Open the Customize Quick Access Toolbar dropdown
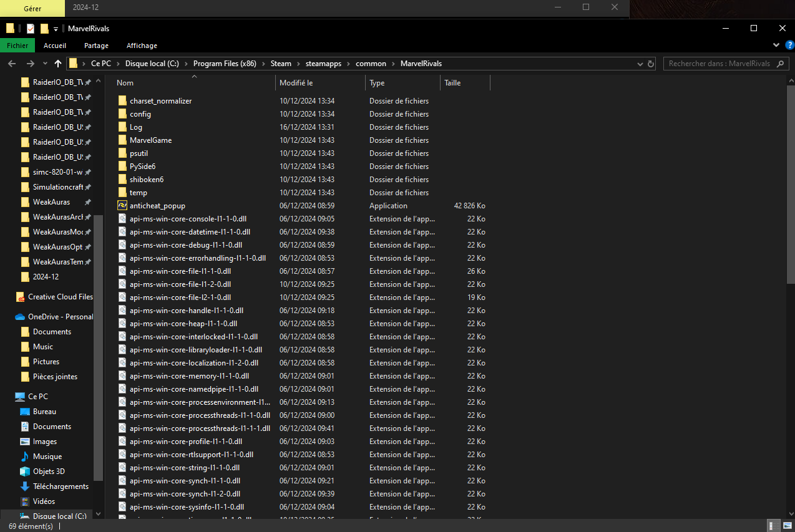This screenshot has height=532, width=795. pos(56,29)
